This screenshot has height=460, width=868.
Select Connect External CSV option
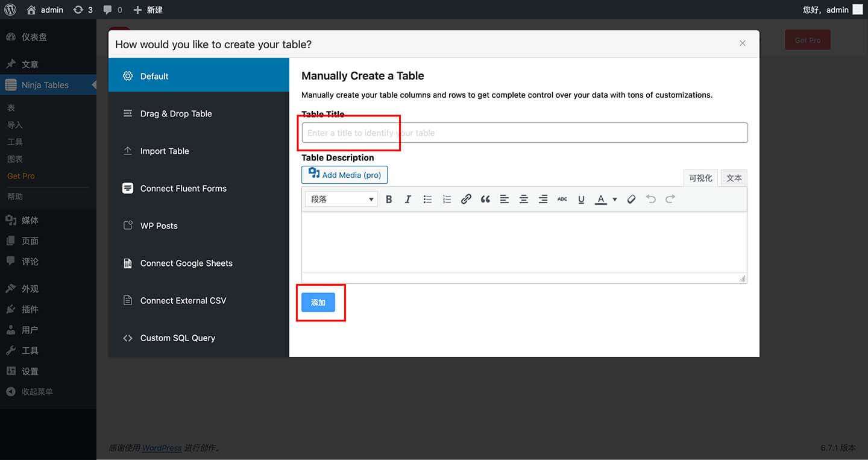tap(199, 300)
